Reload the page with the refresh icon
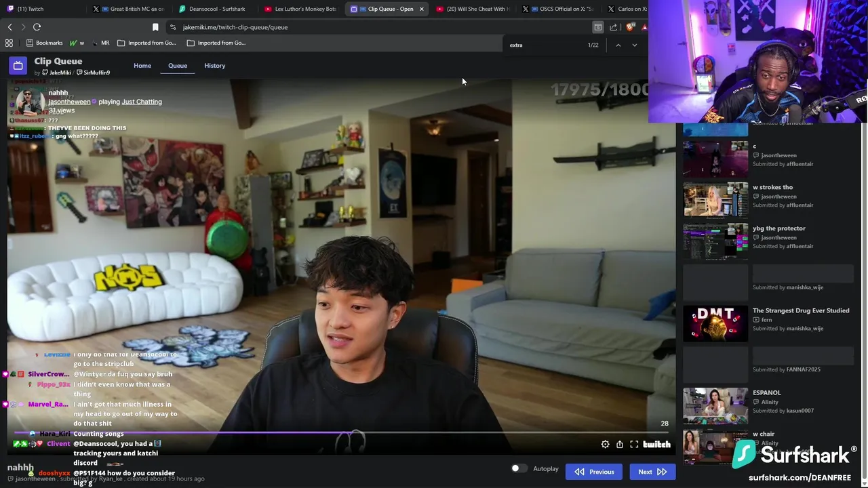This screenshot has height=488, width=868. pyautogui.click(x=37, y=27)
